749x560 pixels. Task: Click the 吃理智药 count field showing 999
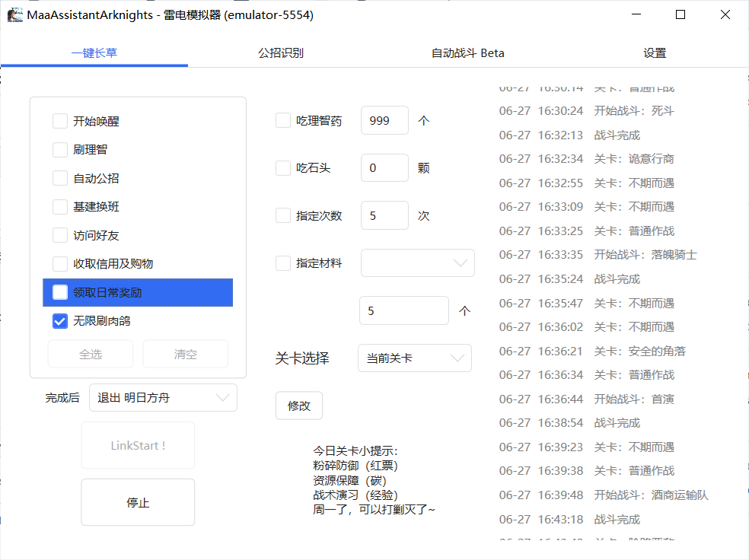pos(384,120)
